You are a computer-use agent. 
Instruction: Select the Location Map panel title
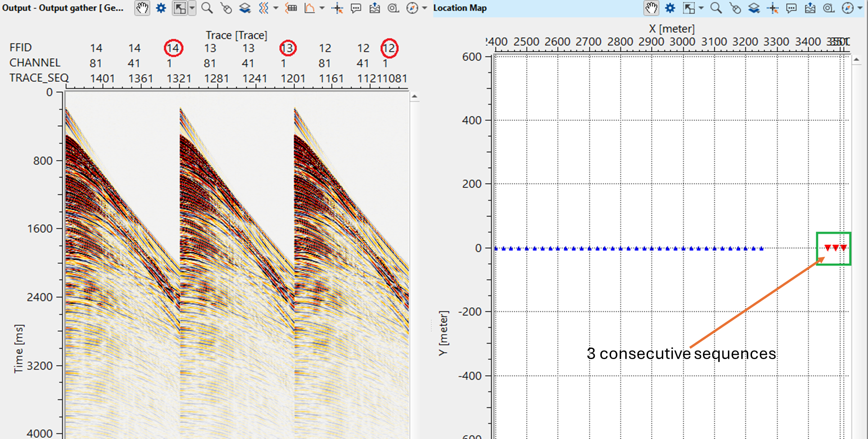[460, 8]
